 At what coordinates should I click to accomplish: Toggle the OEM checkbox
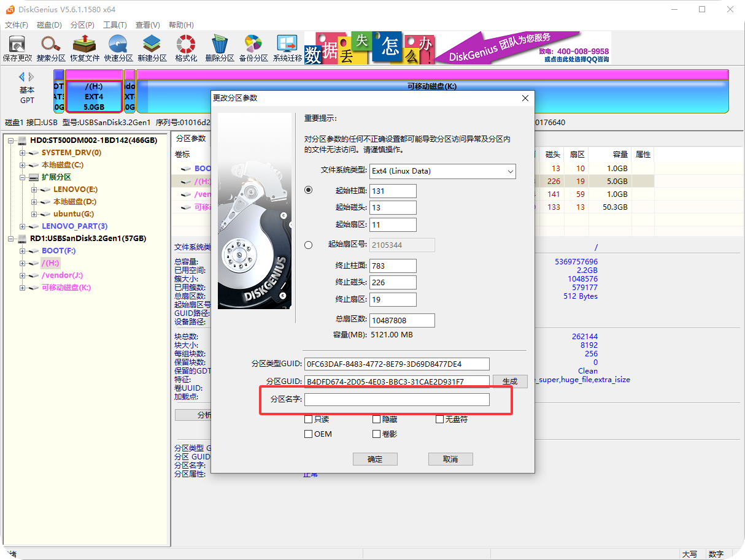[309, 434]
